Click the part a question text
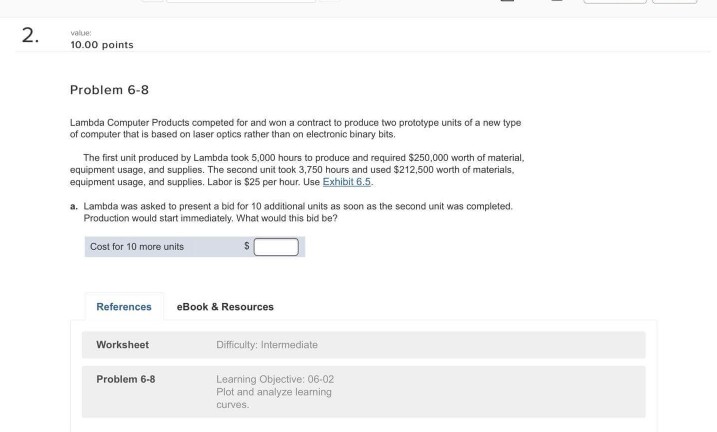The height and width of the screenshot is (432, 717). click(290, 212)
